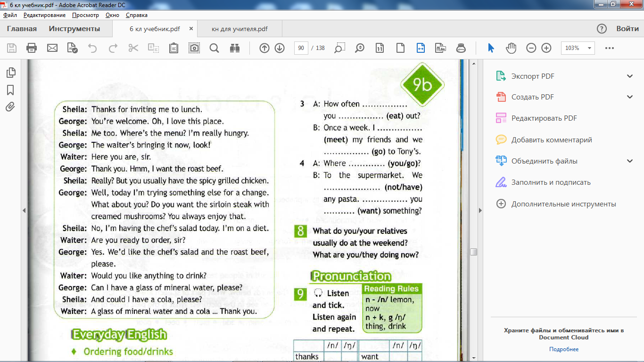This screenshot has width=644, height=362.
Task: Go to previous page with up arrow
Action: point(264,48)
